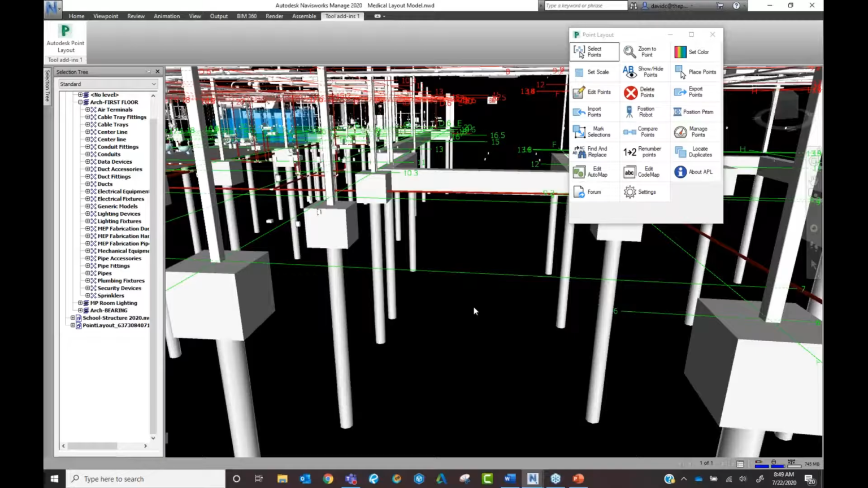Select the Cable Trays tree item

pyautogui.click(x=112, y=125)
